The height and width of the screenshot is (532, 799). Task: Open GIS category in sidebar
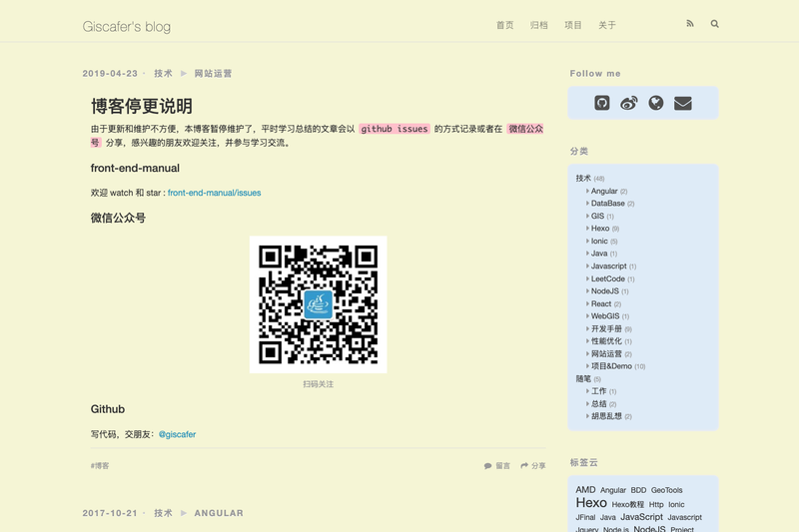[x=597, y=216]
